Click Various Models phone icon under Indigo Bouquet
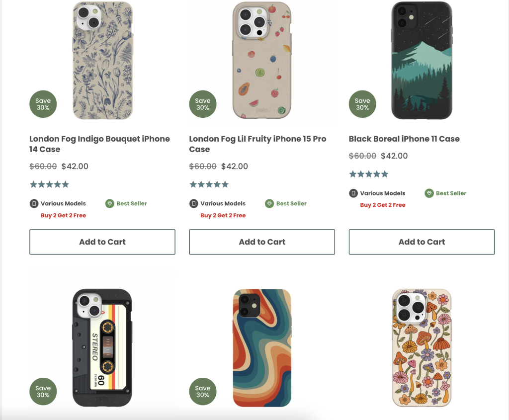The height and width of the screenshot is (420, 509). (34, 203)
